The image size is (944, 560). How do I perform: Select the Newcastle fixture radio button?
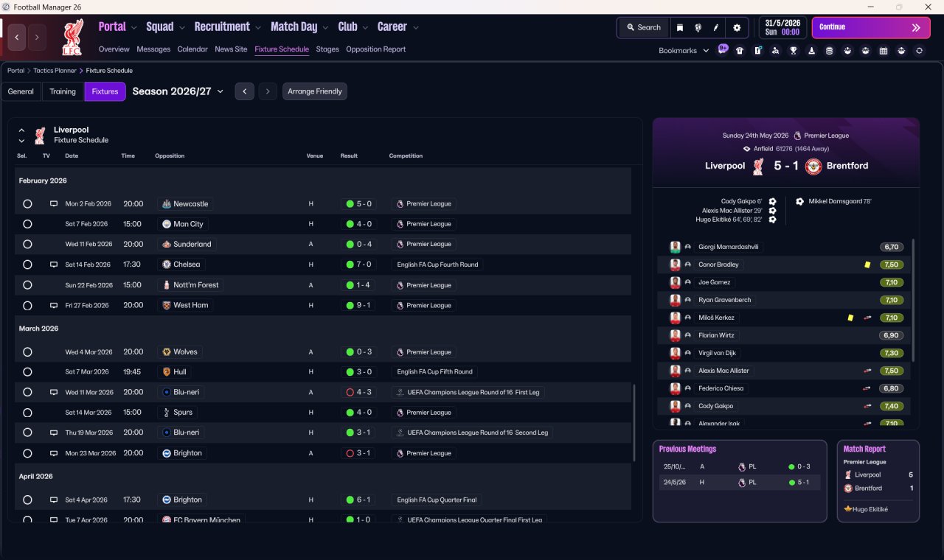click(x=27, y=204)
